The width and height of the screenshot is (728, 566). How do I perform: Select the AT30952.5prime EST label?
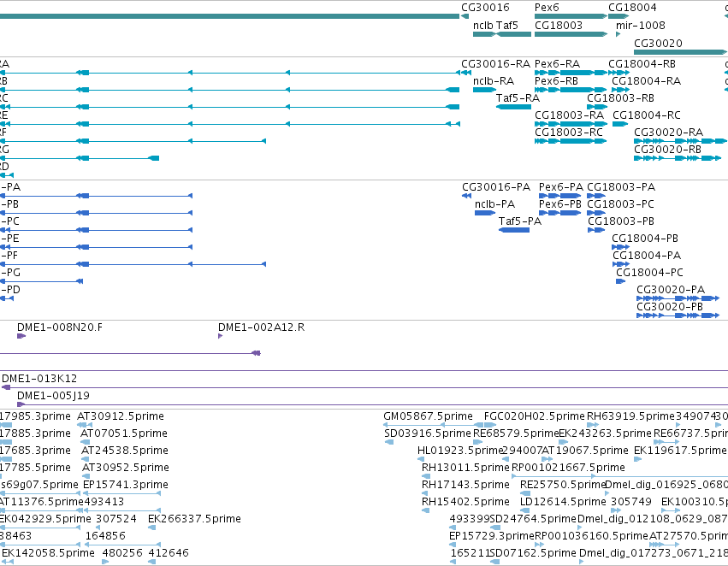click(126, 469)
